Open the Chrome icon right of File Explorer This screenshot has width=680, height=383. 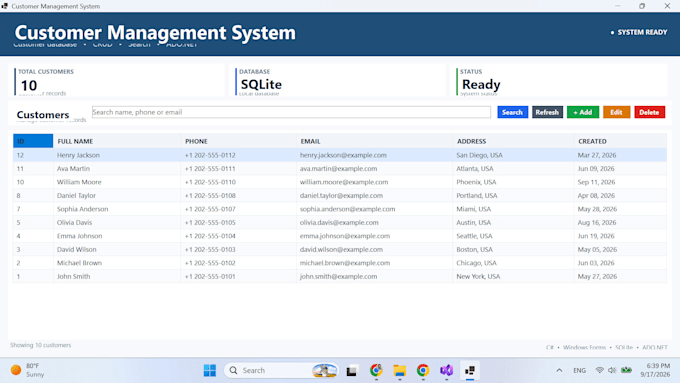coord(423,370)
